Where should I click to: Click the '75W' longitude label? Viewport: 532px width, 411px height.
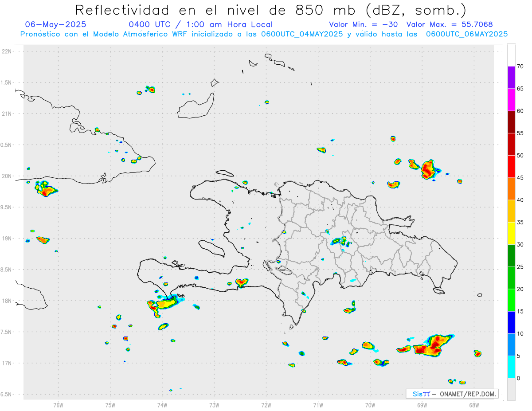click(110, 405)
